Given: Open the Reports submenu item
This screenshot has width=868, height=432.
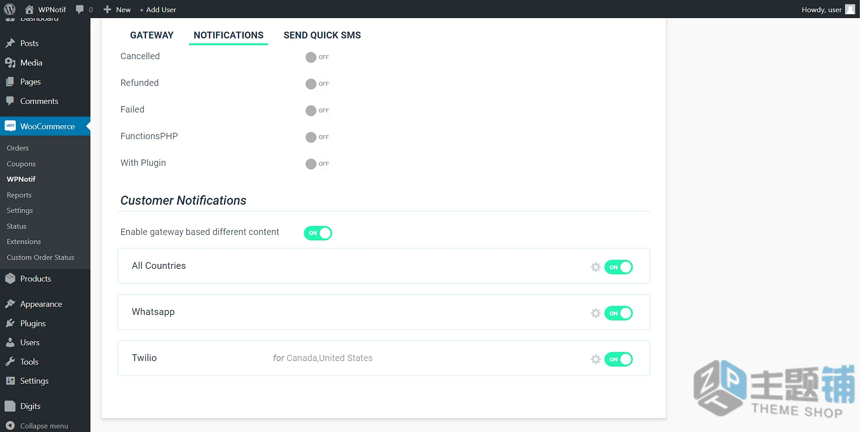Looking at the screenshot, I should [19, 195].
